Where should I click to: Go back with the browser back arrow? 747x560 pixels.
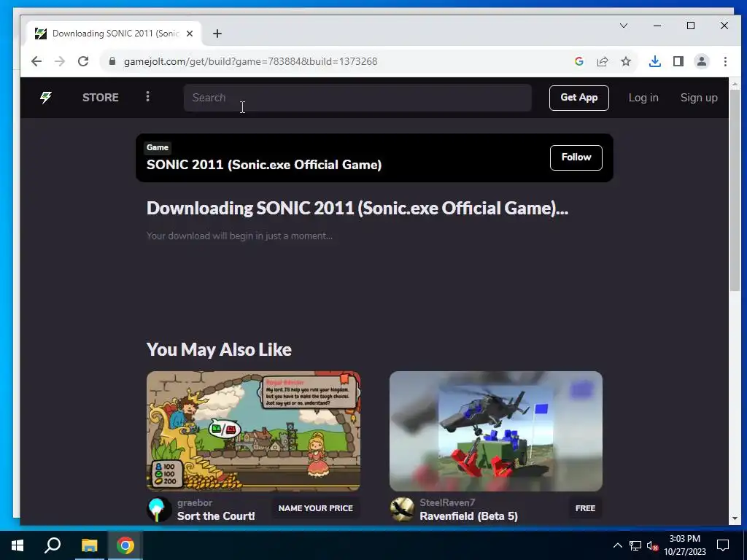(36, 61)
